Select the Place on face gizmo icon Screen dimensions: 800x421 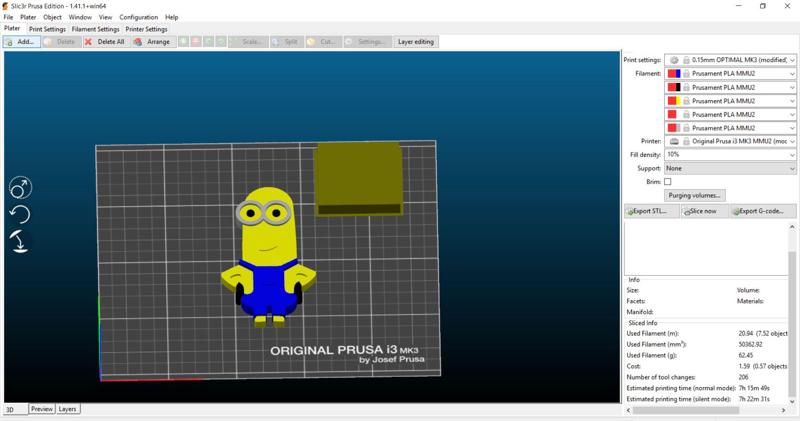pyautogui.click(x=20, y=241)
